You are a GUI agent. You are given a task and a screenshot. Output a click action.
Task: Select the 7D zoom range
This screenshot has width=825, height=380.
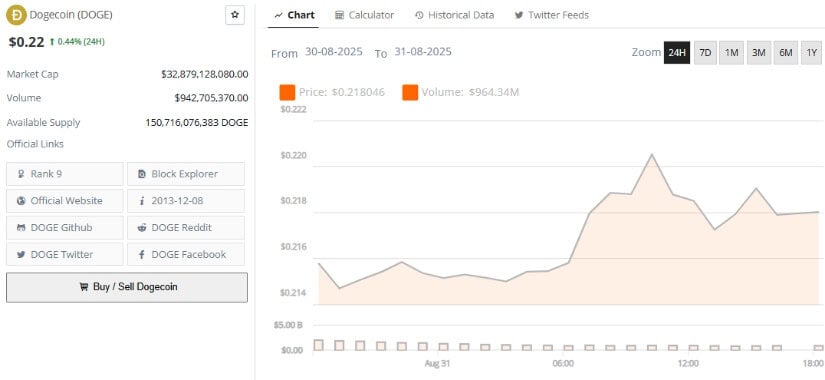click(x=705, y=53)
